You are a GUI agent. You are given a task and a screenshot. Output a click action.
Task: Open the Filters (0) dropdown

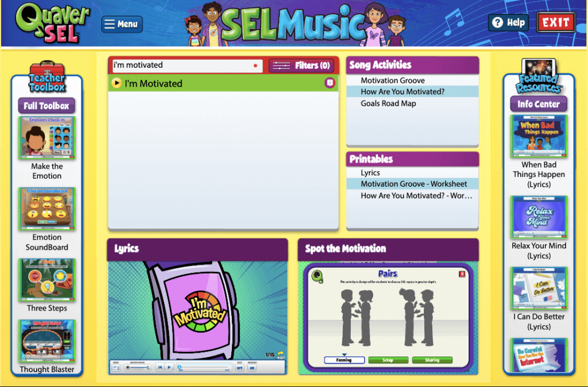point(301,65)
